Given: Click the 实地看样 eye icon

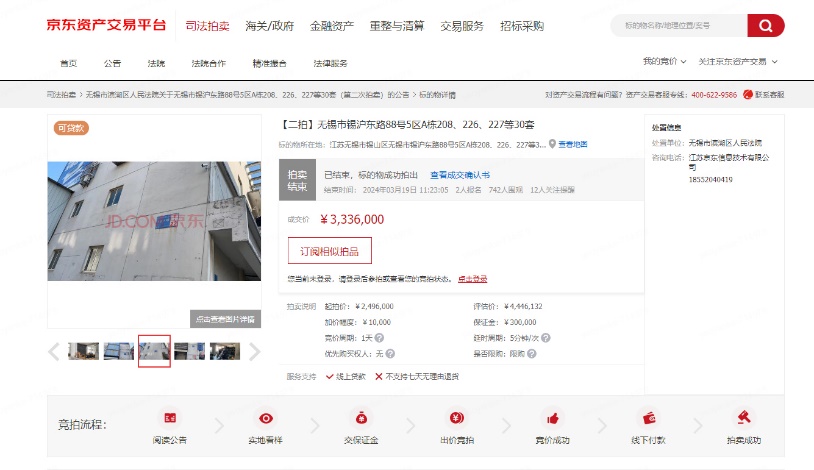Looking at the screenshot, I should pyautogui.click(x=266, y=418).
